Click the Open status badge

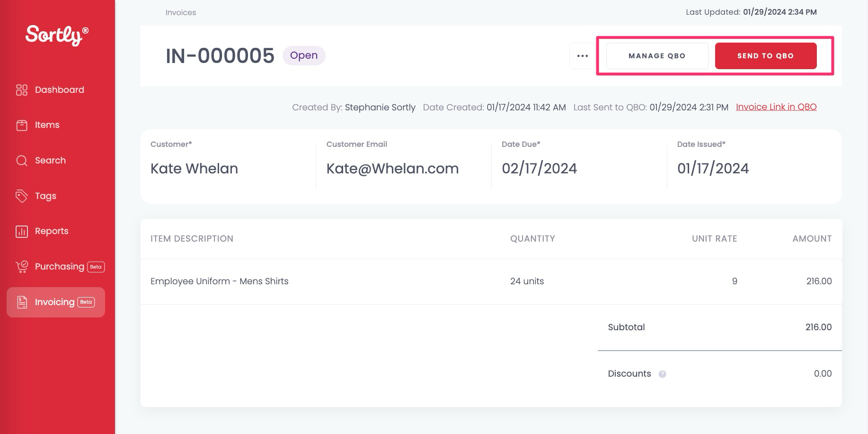click(x=304, y=55)
